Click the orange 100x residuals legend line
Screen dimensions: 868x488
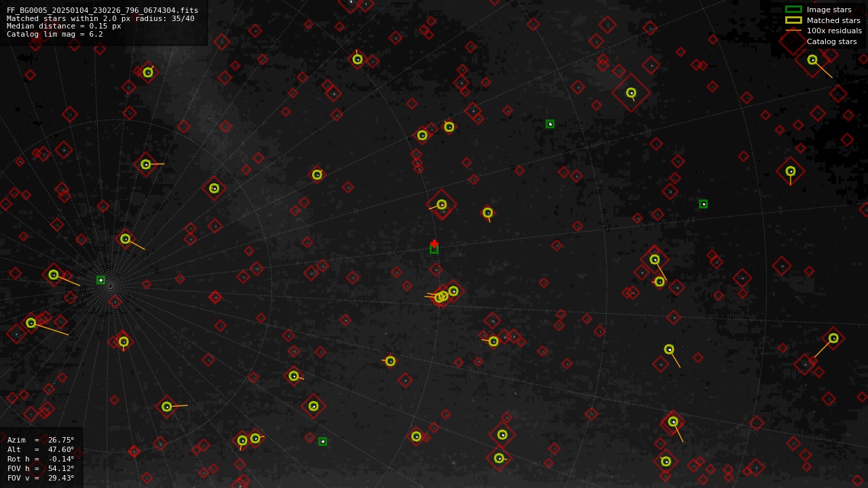(x=793, y=31)
